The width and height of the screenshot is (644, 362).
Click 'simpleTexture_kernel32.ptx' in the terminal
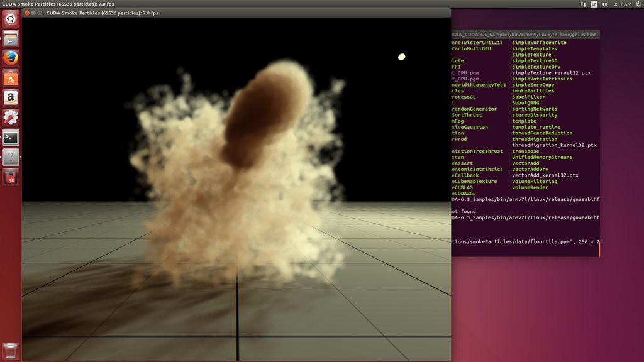551,73
